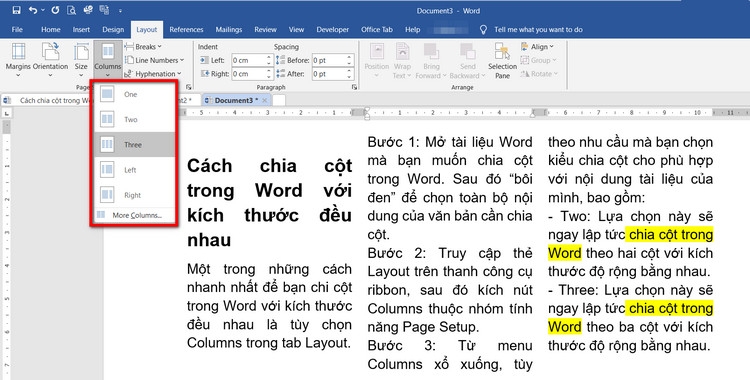Increase the Indent Left value with spinner
This screenshot has height=380, width=750.
point(269,57)
